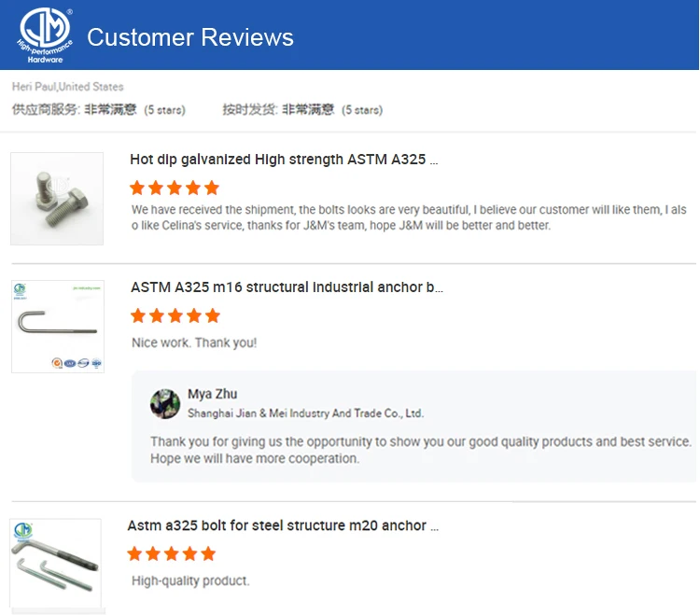The width and height of the screenshot is (700, 615).
Task: Click the 'High-quality product.' review text
Action: click(x=190, y=580)
